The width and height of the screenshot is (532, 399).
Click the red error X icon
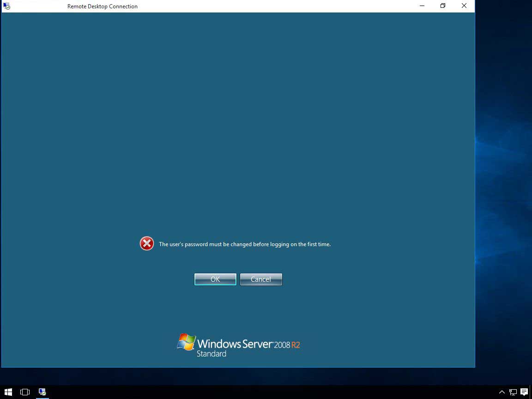click(x=147, y=244)
